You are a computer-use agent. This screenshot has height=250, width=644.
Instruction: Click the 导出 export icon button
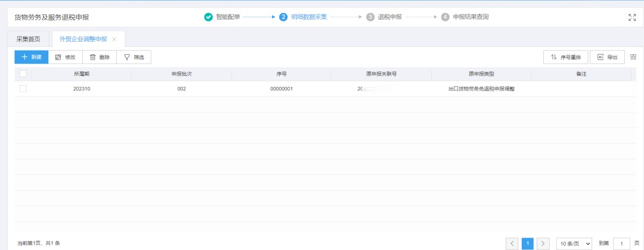pos(607,57)
